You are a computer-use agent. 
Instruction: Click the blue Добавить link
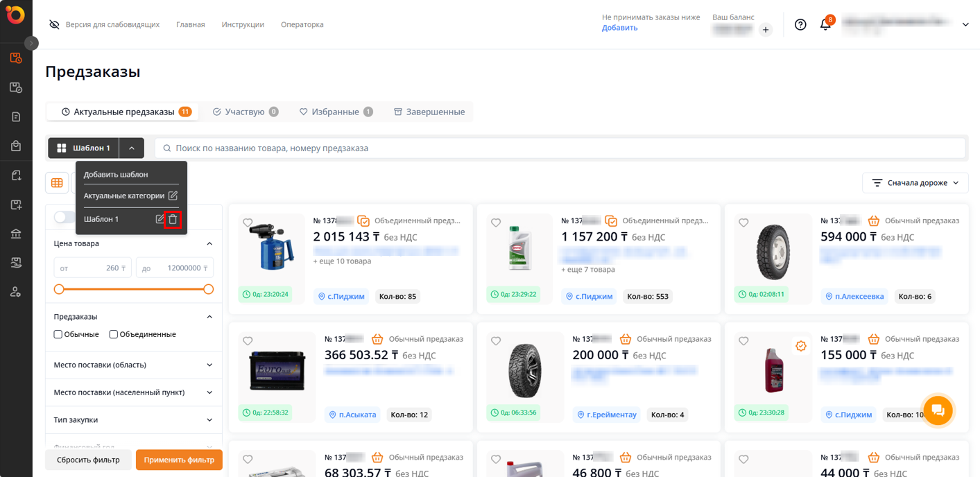coord(619,28)
